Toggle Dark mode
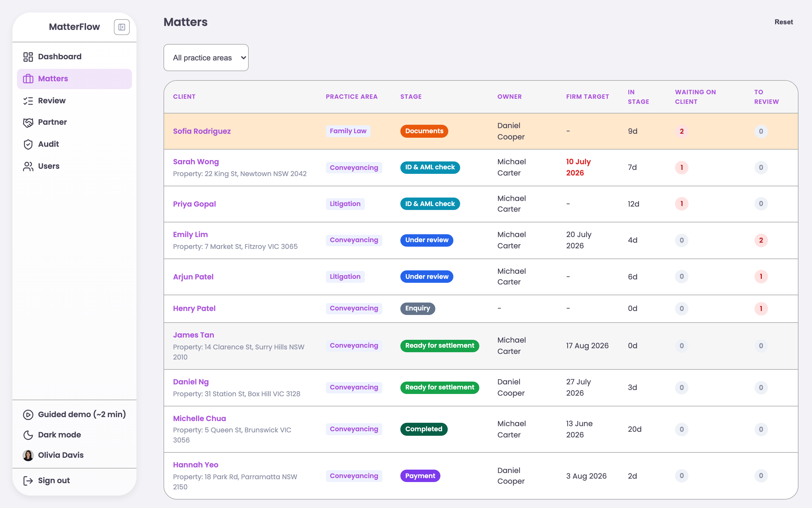Image resolution: width=812 pixels, height=508 pixels. click(74, 435)
